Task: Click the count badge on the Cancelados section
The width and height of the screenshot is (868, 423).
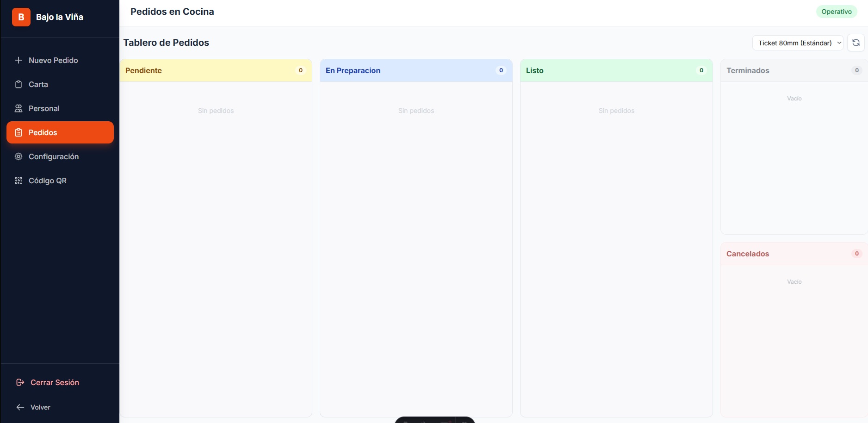Action: [856, 254]
